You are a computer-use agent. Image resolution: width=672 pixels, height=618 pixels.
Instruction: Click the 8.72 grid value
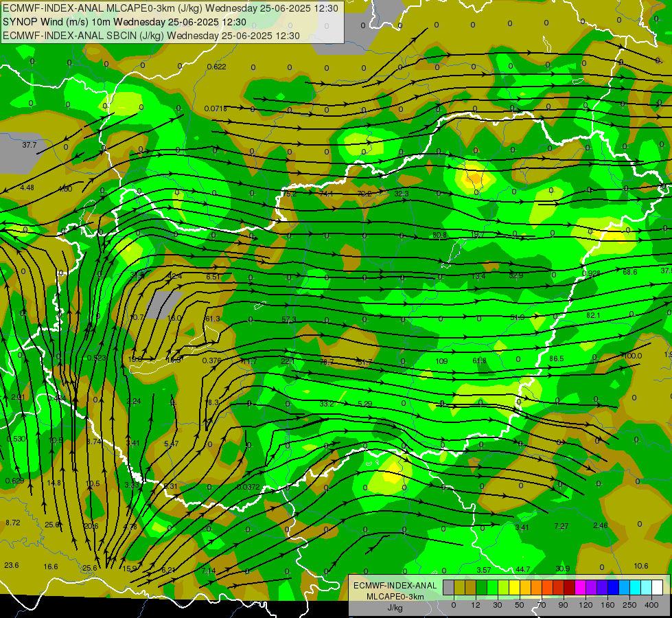pos(13,523)
